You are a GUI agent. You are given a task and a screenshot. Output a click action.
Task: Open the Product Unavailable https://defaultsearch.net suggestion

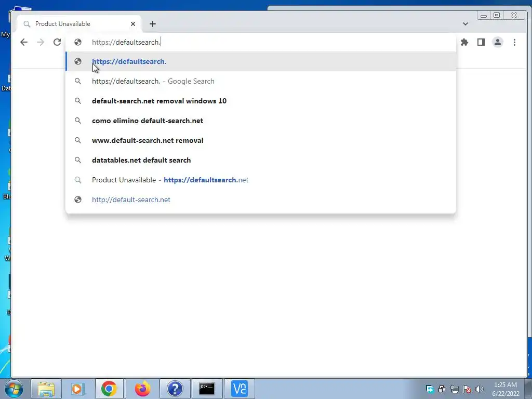click(x=261, y=179)
